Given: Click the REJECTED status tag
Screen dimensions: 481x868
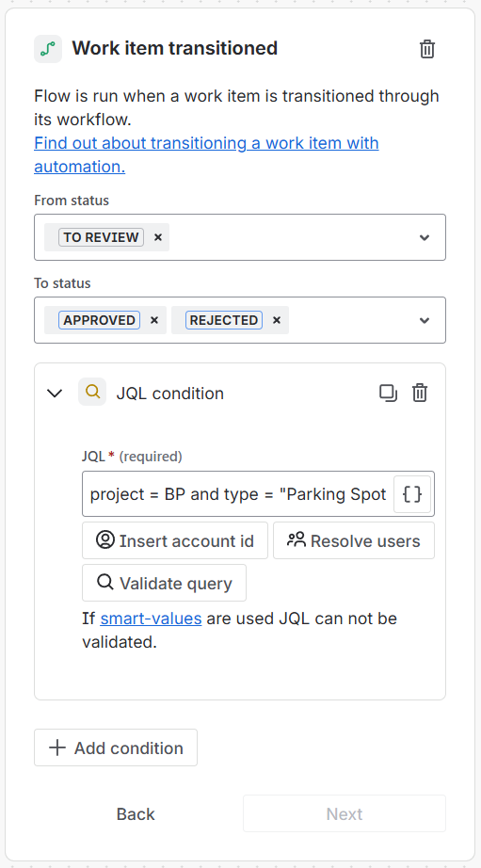Looking at the screenshot, I should pos(224,320).
